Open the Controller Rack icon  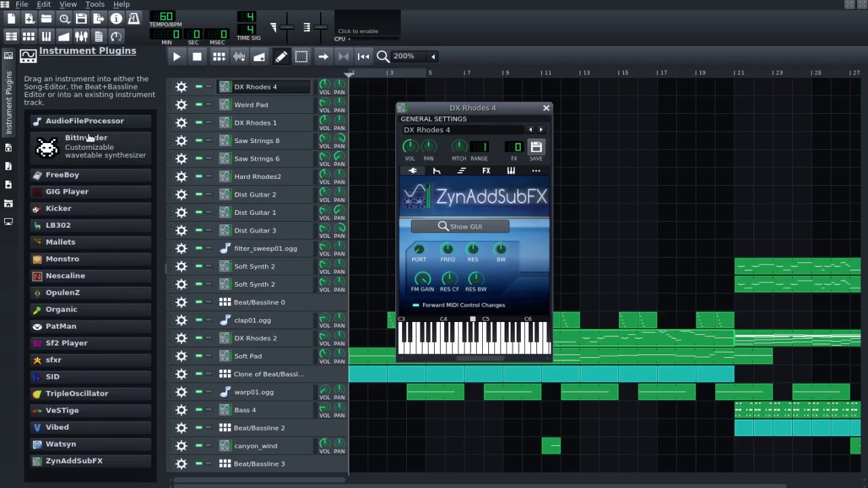tap(117, 37)
